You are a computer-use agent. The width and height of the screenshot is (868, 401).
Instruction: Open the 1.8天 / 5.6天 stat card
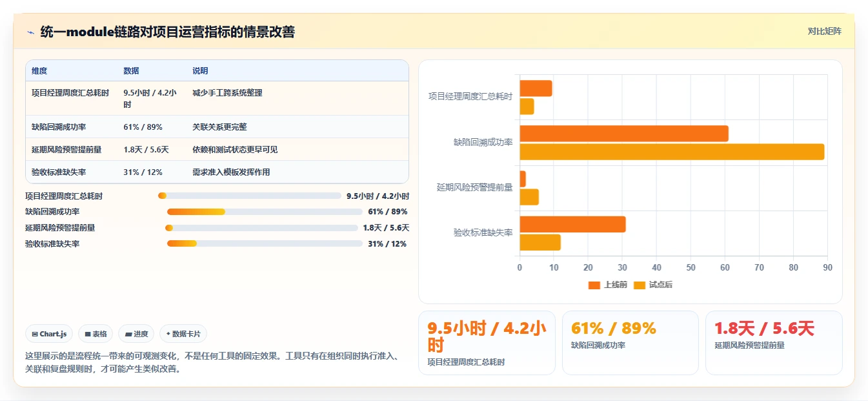[774, 343]
